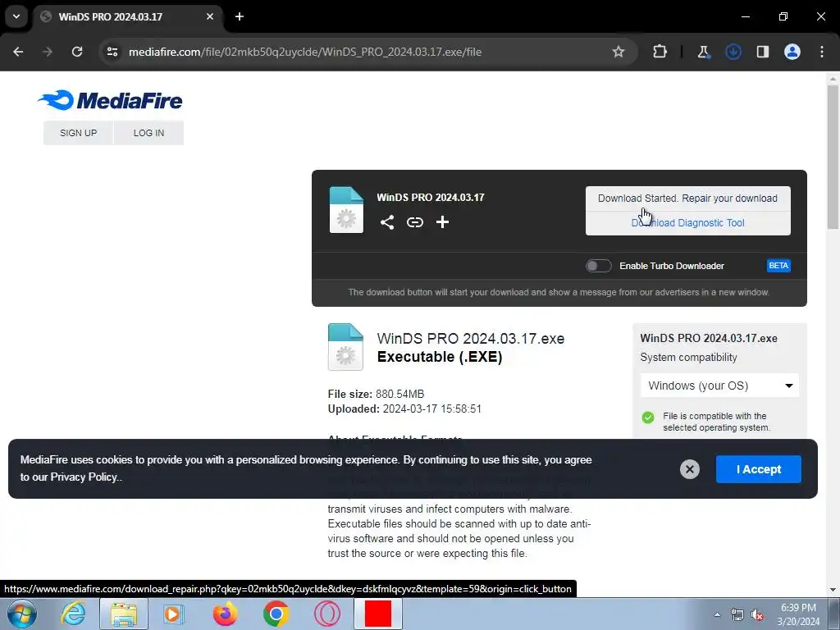
Task: Click the network tray icon
Action: coord(737,615)
